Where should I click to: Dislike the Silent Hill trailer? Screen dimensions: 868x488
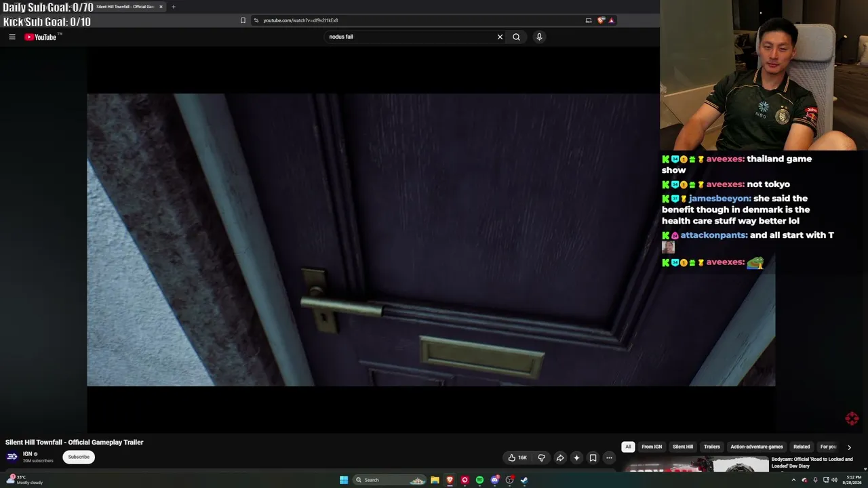click(541, 457)
